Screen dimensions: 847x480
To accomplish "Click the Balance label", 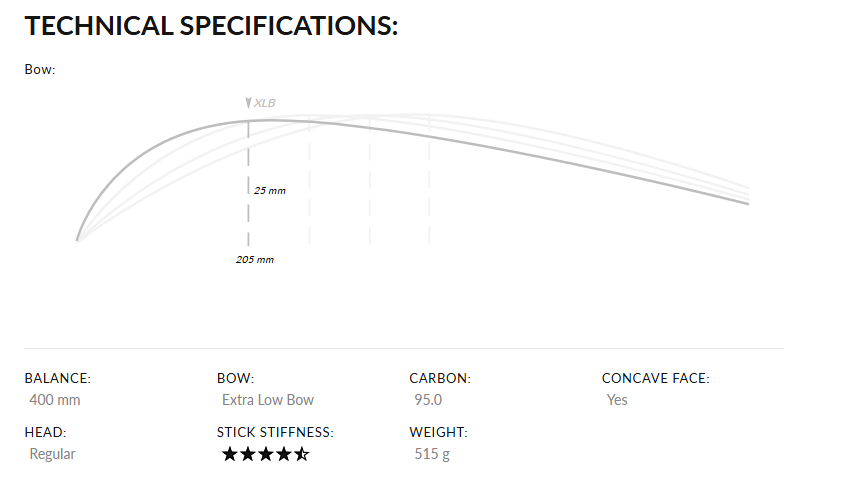I will click(58, 379).
